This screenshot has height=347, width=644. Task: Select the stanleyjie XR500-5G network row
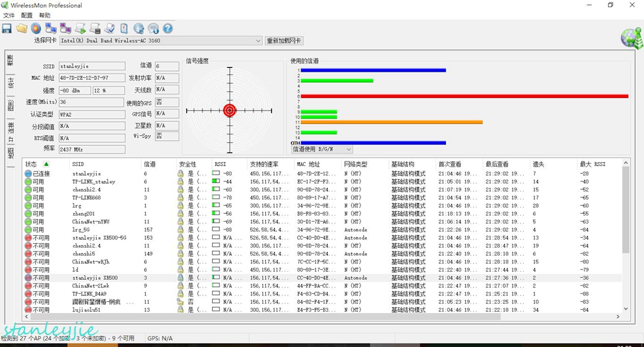coord(323,238)
